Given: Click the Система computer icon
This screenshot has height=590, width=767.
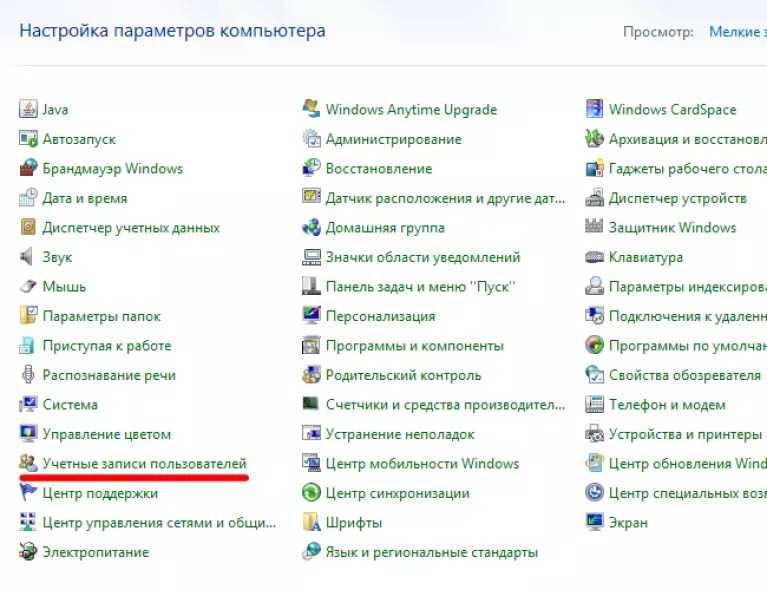Looking at the screenshot, I should point(28,404).
